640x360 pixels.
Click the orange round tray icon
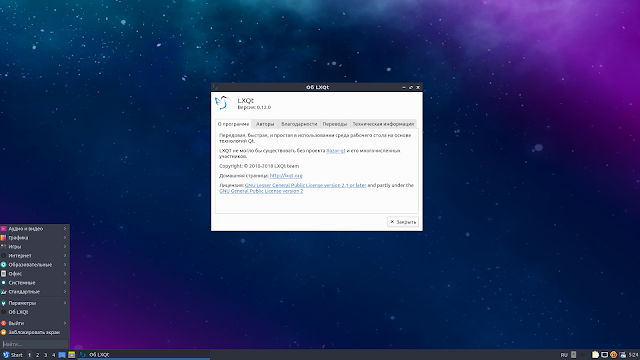(613, 355)
